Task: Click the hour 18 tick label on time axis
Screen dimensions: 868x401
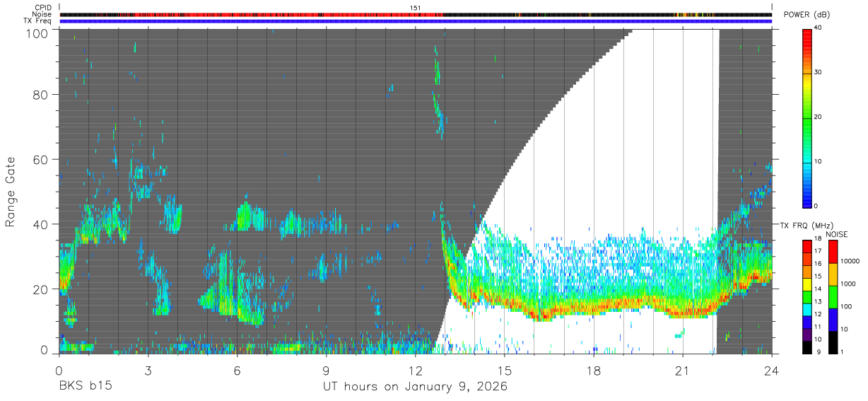Action: click(594, 370)
